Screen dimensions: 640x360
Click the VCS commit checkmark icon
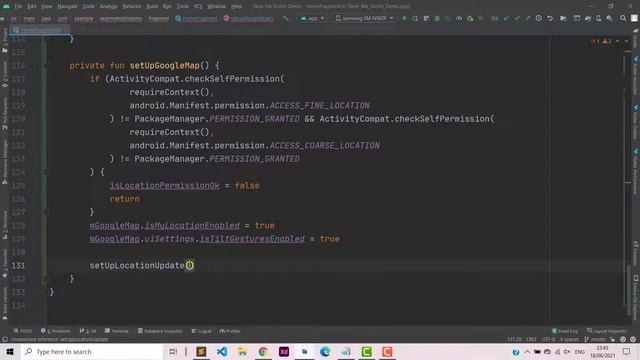(x=517, y=18)
